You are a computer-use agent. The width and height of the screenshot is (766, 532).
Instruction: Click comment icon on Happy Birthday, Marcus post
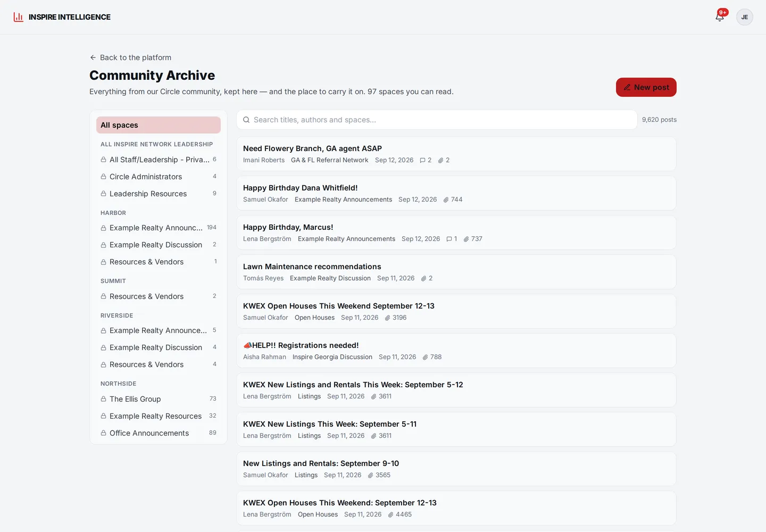(x=449, y=239)
